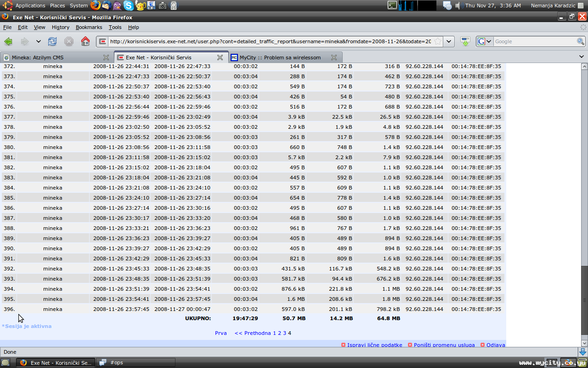
Task: Open the chat notification tray icon
Action: point(447,6)
